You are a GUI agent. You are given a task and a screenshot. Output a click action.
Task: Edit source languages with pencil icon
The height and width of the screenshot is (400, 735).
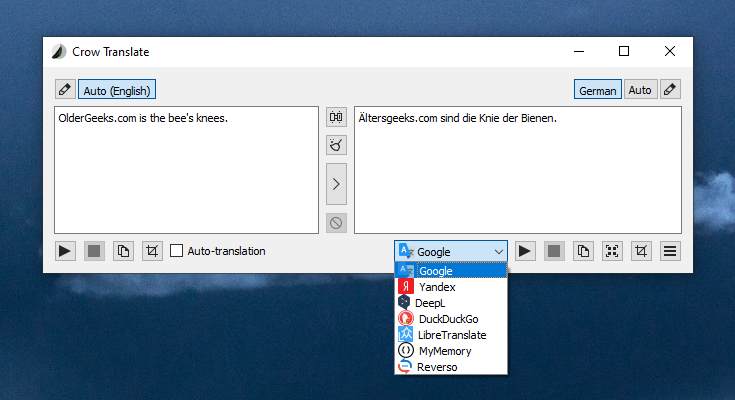click(65, 89)
